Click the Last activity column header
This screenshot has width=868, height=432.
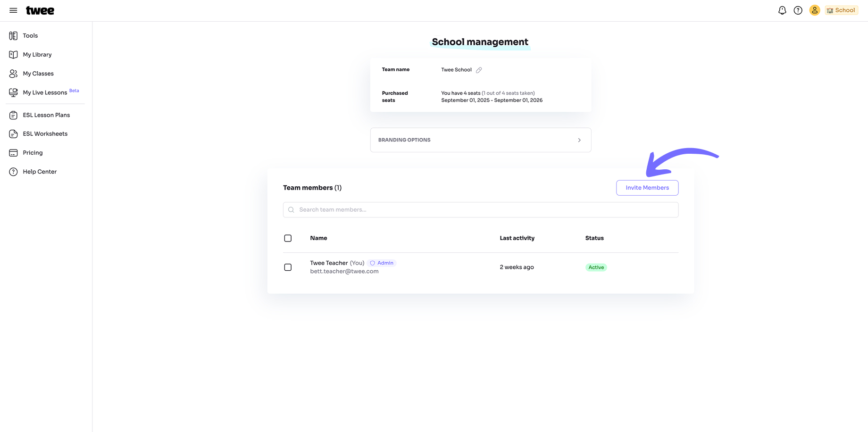click(x=517, y=238)
